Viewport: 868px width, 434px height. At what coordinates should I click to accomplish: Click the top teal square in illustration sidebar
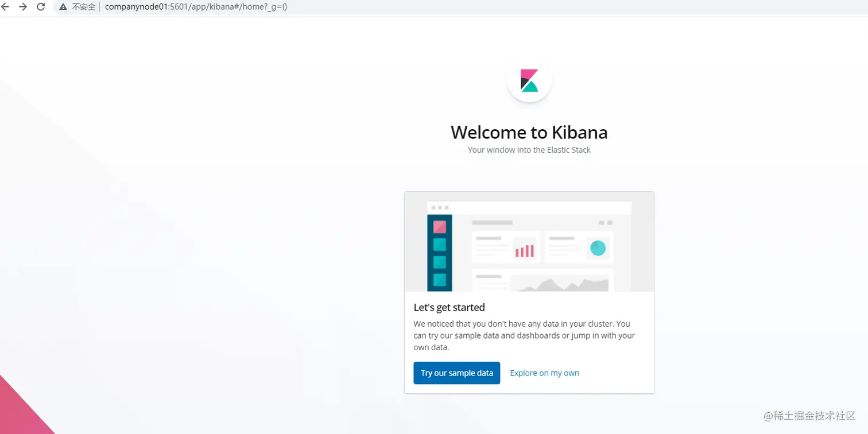click(x=440, y=245)
